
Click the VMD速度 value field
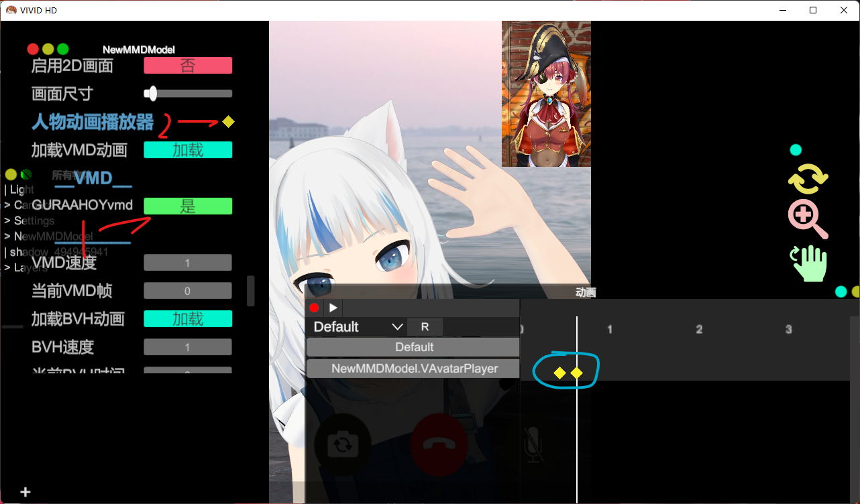[x=187, y=263]
